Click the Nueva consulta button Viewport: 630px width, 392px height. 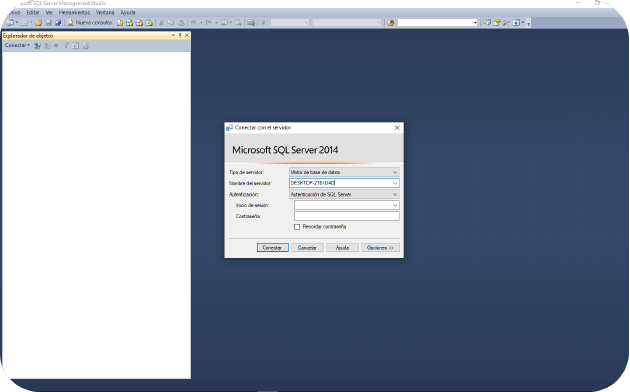coord(90,22)
